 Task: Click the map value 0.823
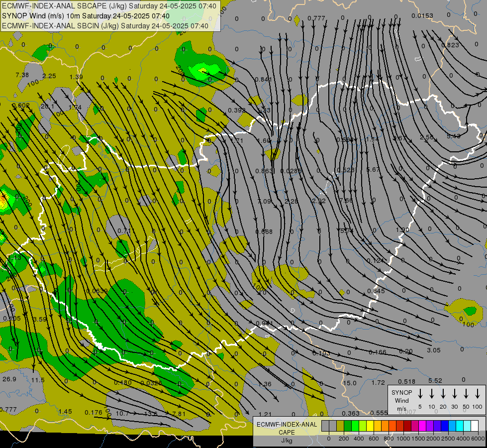coord(450,45)
